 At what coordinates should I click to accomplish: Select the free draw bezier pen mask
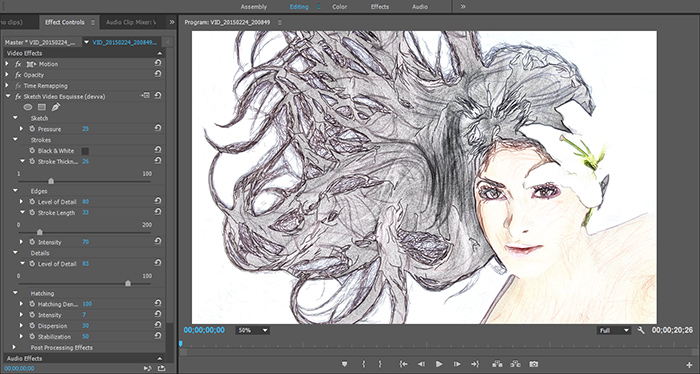tap(55, 107)
